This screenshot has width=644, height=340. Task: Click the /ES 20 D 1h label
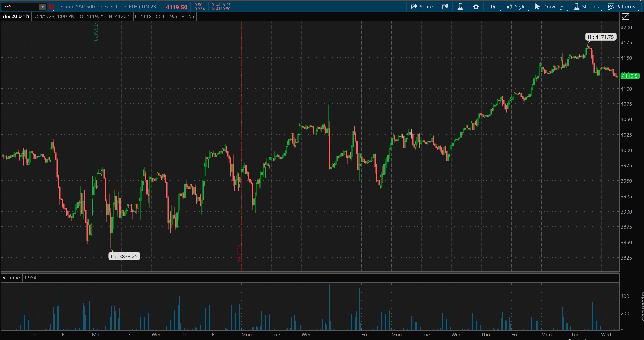pyautogui.click(x=16, y=17)
